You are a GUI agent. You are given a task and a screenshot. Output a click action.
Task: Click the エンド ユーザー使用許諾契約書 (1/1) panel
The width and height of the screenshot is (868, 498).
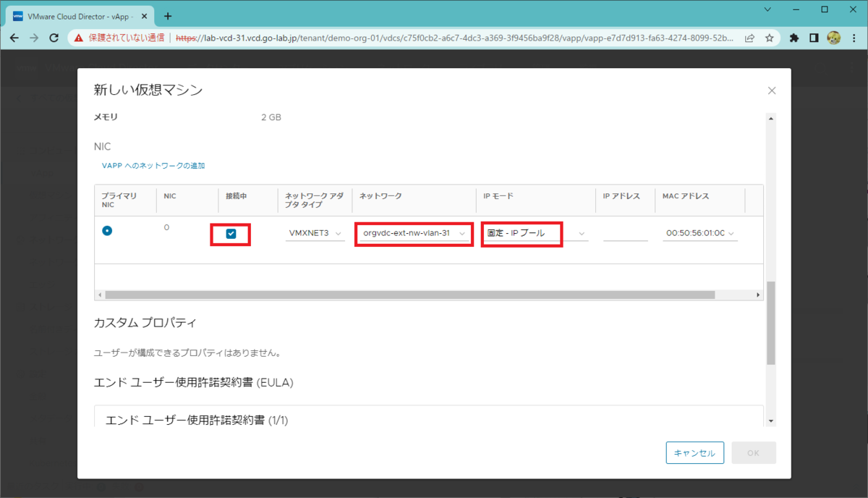pyautogui.click(x=430, y=416)
